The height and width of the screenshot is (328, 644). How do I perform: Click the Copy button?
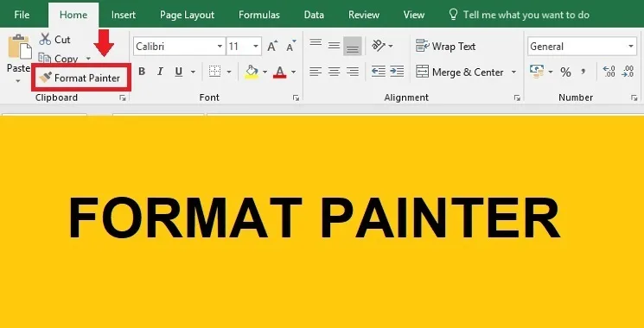click(x=58, y=59)
